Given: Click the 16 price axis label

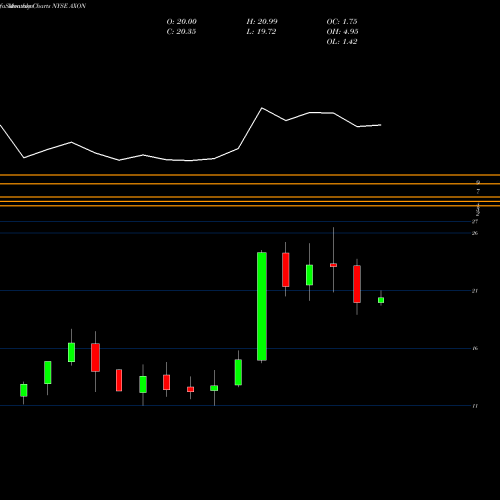Looking at the screenshot, I should (x=475, y=348).
